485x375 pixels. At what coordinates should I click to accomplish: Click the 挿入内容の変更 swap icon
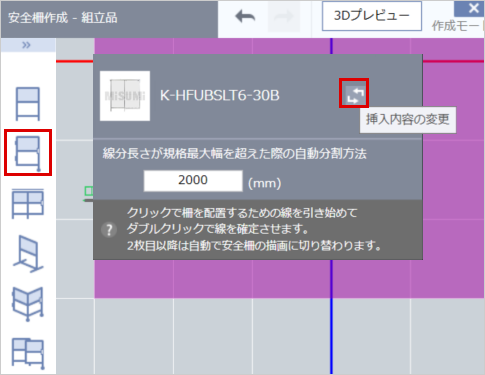(354, 94)
